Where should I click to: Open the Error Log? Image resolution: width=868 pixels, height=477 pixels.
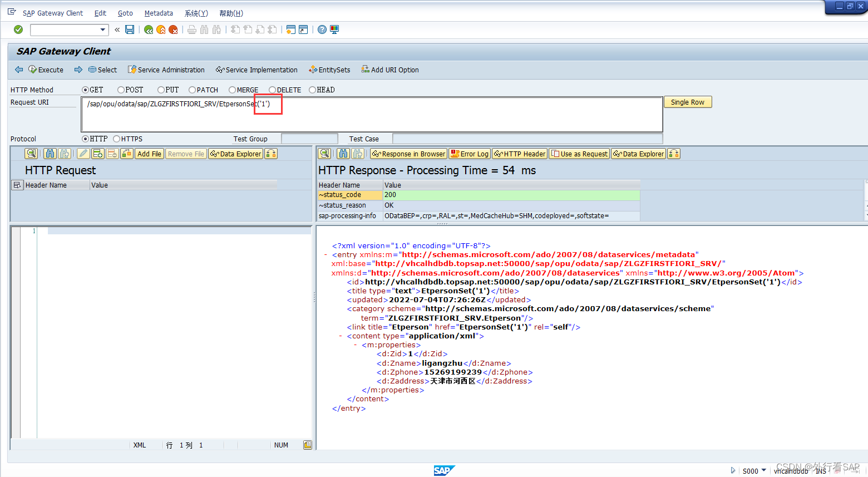pos(470,154)
